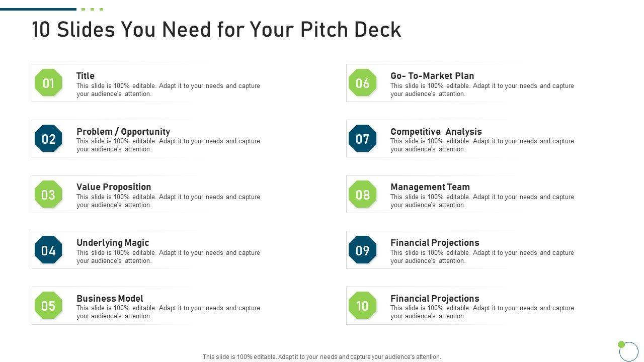Select the green 03 number badge
The image size is (644, 362).
48,195
